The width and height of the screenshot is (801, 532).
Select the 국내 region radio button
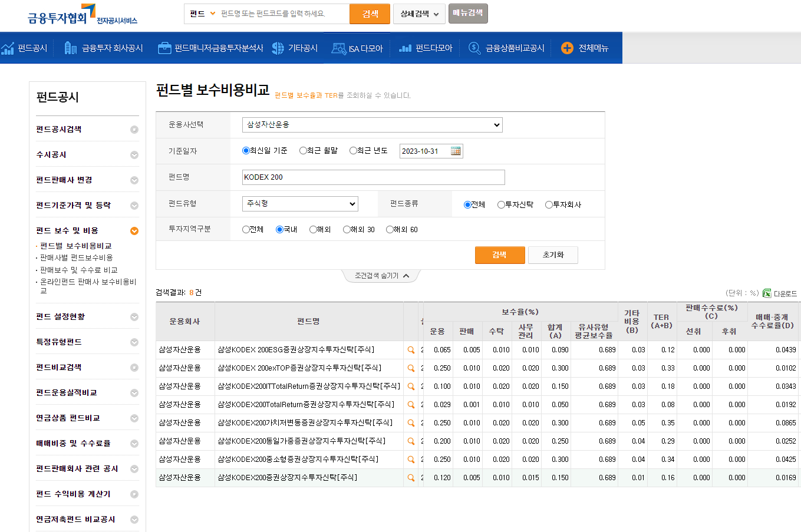[x=279, y=229]
